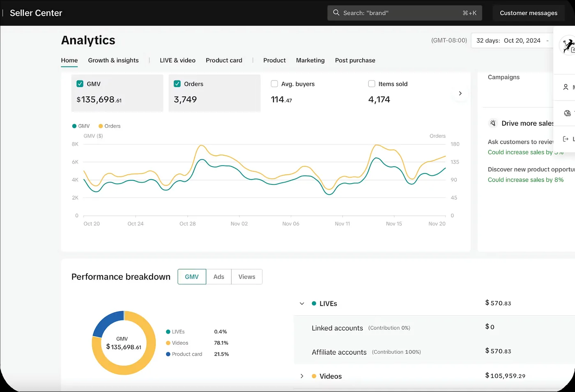Show next metrics with right chevron
This screenshot has height=392, width=575.
pos(460,94)
